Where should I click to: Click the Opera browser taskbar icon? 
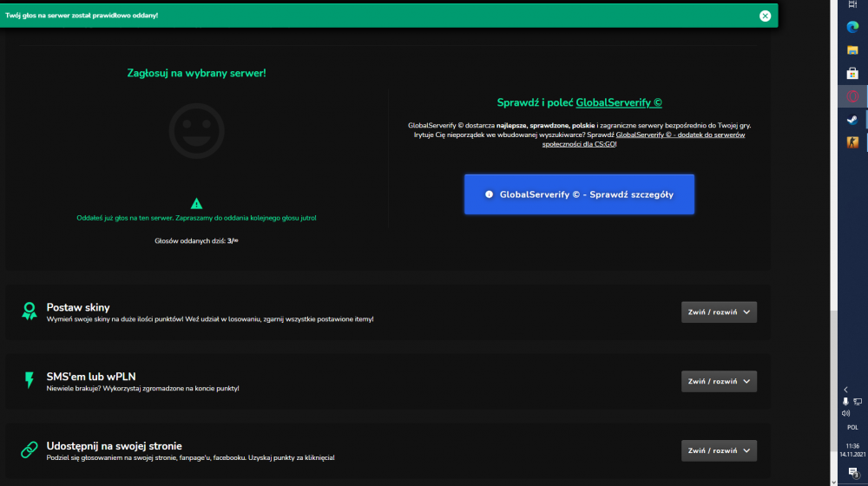[852, 96]
